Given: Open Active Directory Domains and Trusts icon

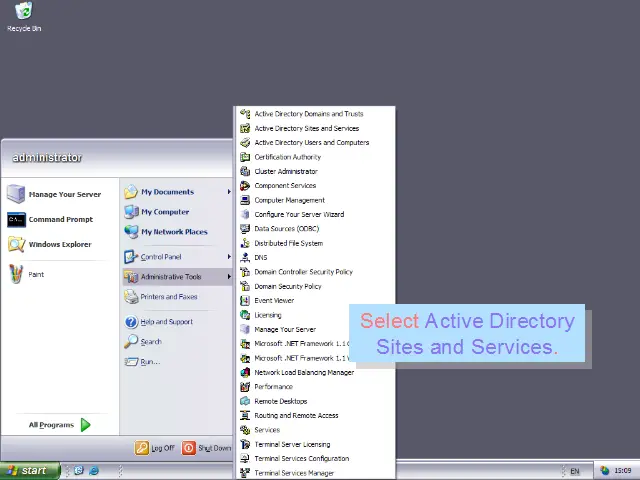Looking at the screenshot, I should [x=245, y=114].
